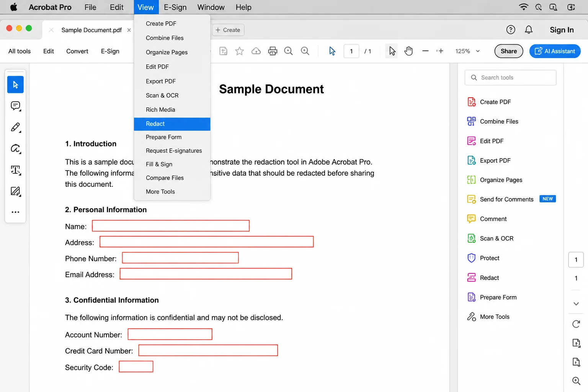Click the Credit Card Number redaction box
The image size is (588, 392).
pyautogui.click(x=208, y=350)
